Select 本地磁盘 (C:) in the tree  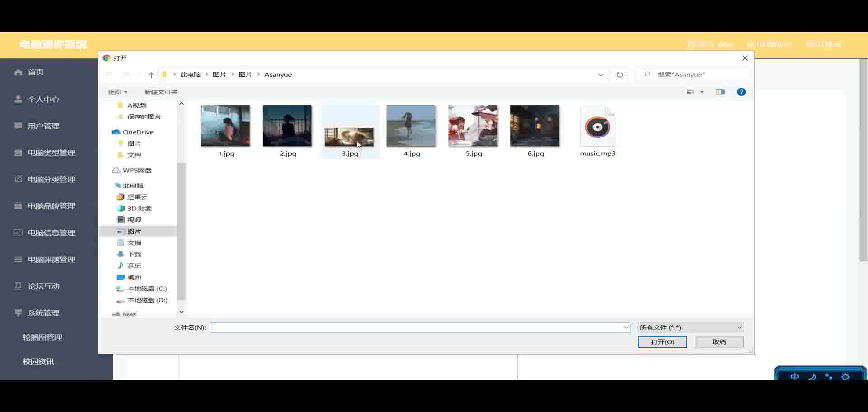point(147,288)
